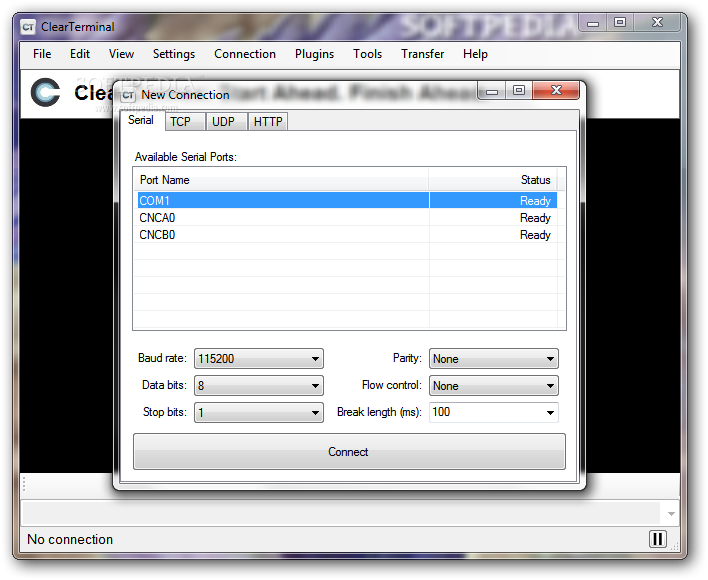Click the ClearTerminal CT title bar icon
Viewport: 708px width, 580px height.
(x=28, y=27)
